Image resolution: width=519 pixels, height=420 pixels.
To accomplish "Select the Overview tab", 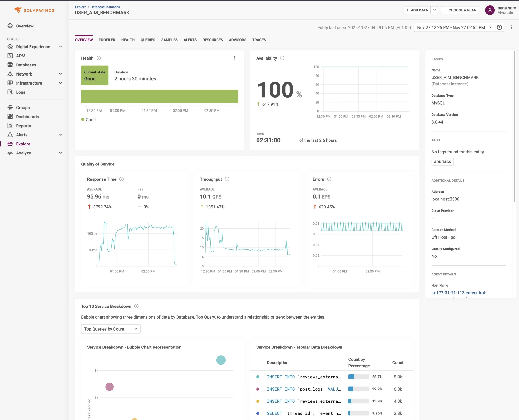I will pos(84,40).
